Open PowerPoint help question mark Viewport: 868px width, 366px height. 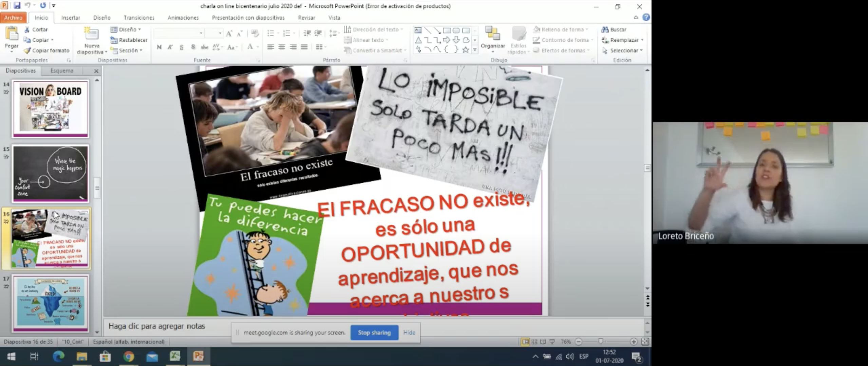646,17
